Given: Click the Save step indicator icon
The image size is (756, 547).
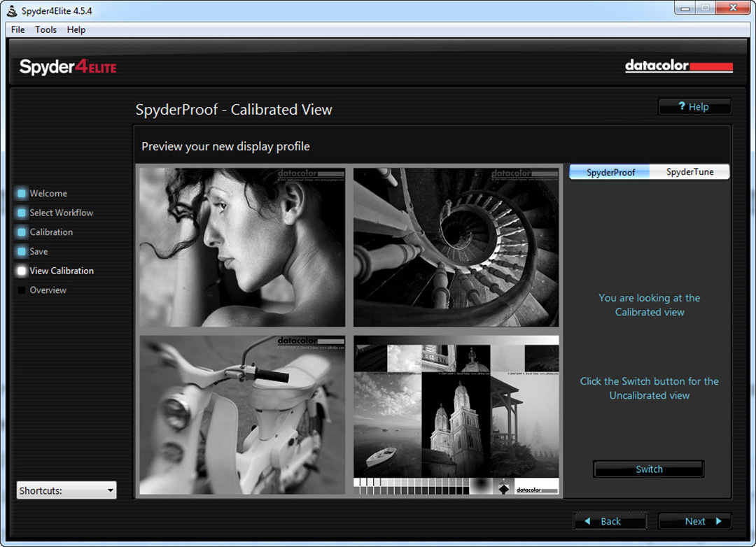Looking at the screenshot, I should click(22, 252).
